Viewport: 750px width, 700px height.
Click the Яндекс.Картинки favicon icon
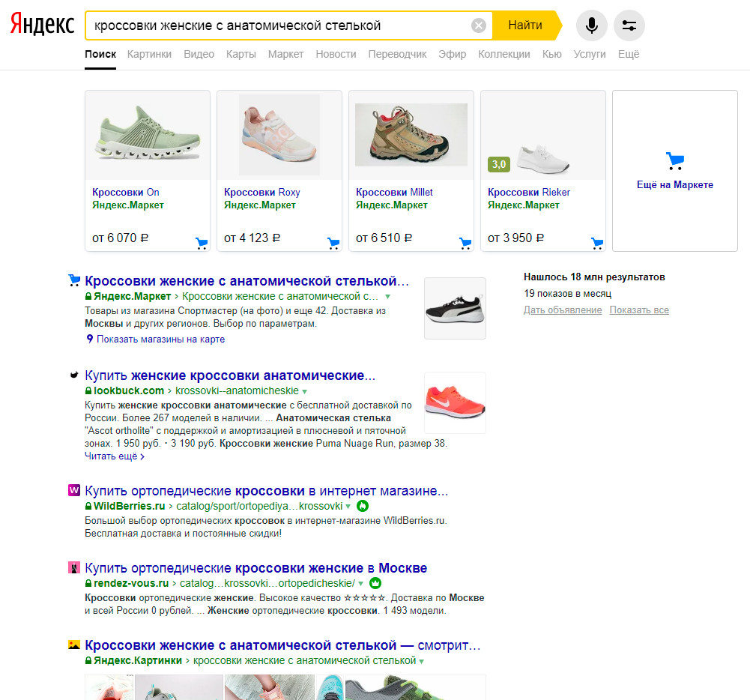point(74,645)
